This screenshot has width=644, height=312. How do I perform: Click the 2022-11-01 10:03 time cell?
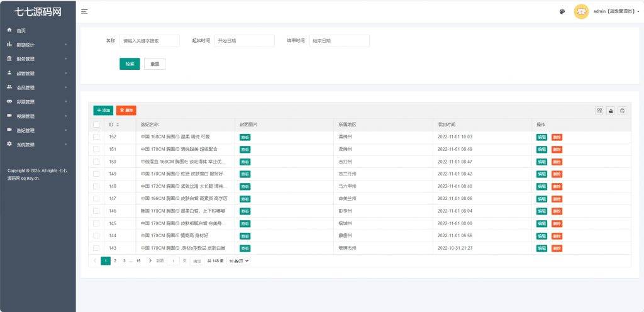pyautogui.click(x=455, y=136)
